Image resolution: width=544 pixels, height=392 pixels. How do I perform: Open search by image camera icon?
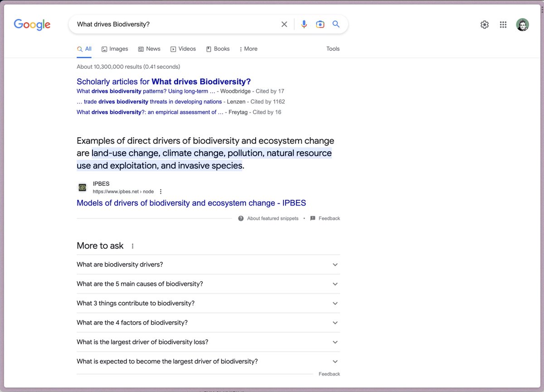(x=320, y=24)
